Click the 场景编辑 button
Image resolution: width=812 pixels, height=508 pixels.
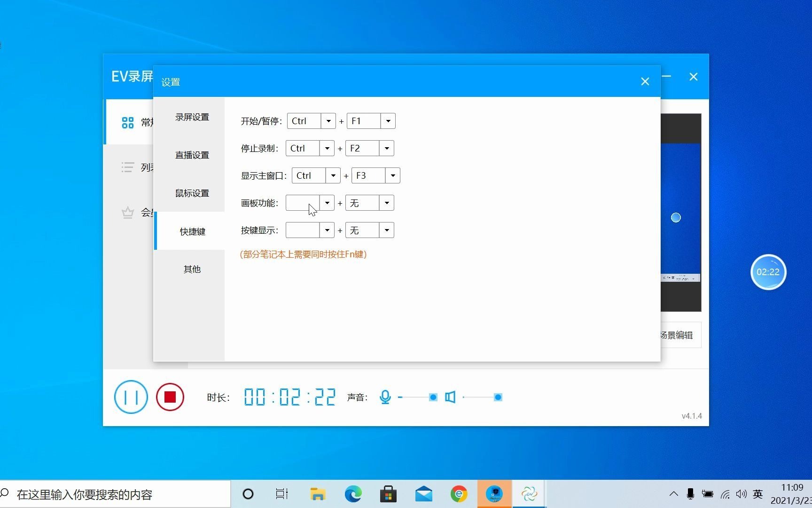tap(676, 335)
